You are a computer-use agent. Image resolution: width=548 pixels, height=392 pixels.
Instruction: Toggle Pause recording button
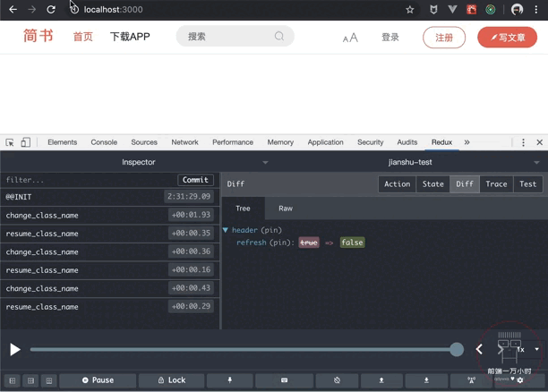pyautogui.click(x=98, y=380)
